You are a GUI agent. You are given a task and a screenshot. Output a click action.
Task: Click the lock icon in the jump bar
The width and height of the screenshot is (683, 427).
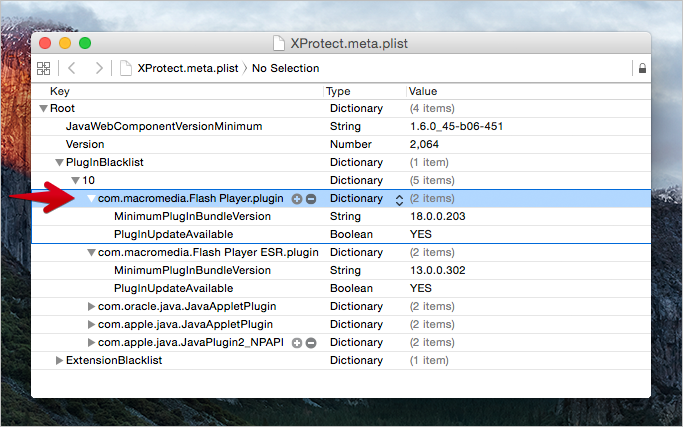(642, 68)
